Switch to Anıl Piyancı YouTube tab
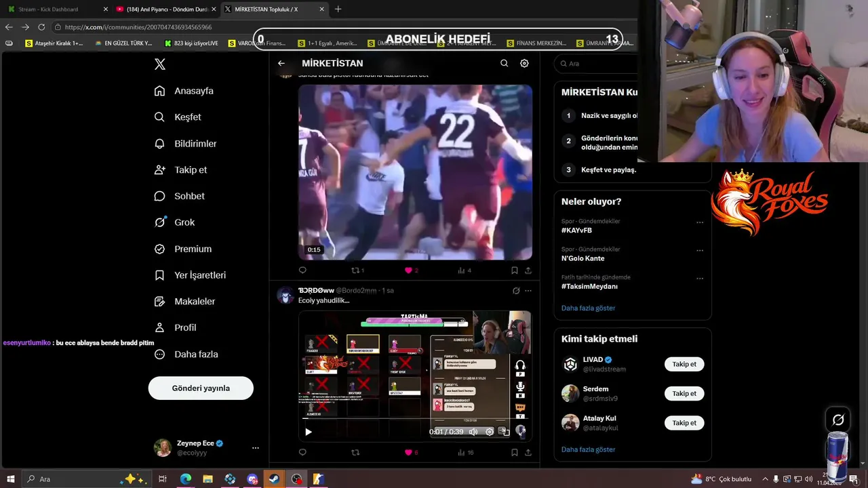Screen dimensions: 868x488 pyautogui.click(x=165, y=9)
